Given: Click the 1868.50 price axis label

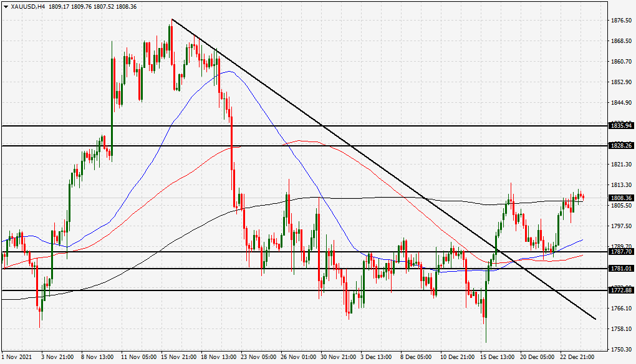Looking at the screenshot, I should tap(622, 41).
